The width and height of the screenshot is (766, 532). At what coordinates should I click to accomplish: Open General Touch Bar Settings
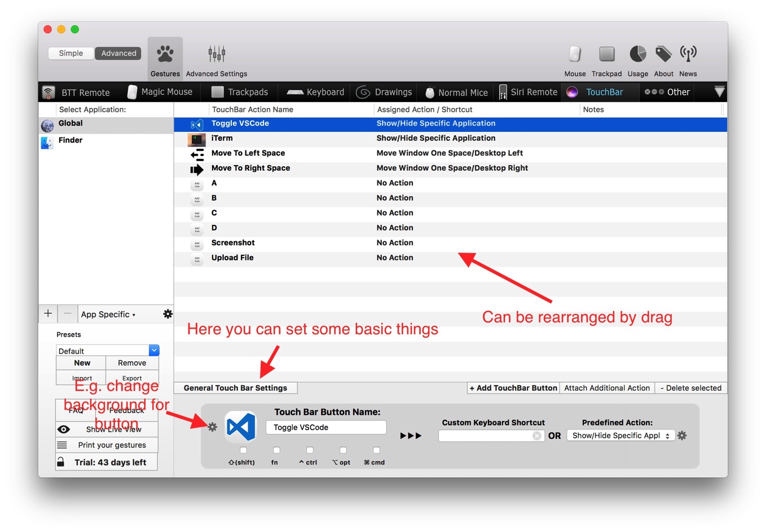point(235,388)
